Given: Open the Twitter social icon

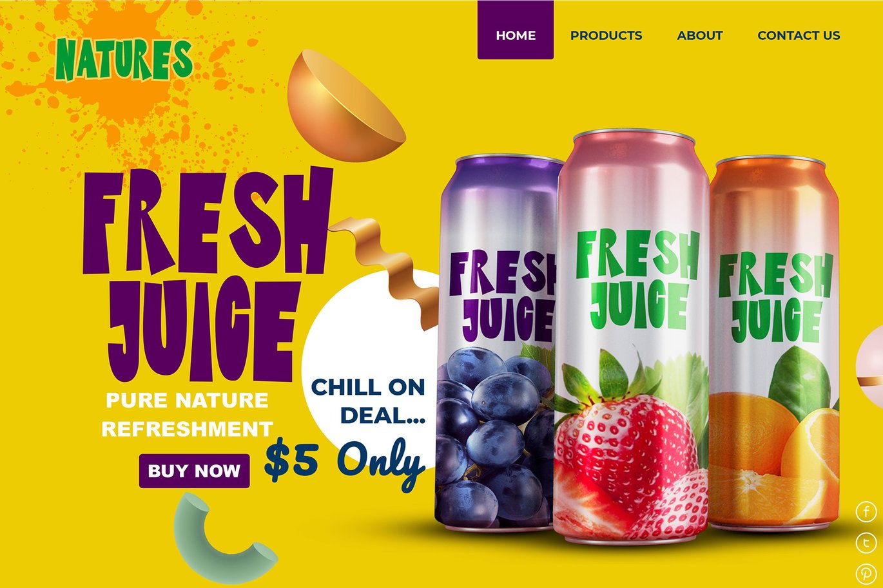Looking at the screenshot, I should point(866,543).
